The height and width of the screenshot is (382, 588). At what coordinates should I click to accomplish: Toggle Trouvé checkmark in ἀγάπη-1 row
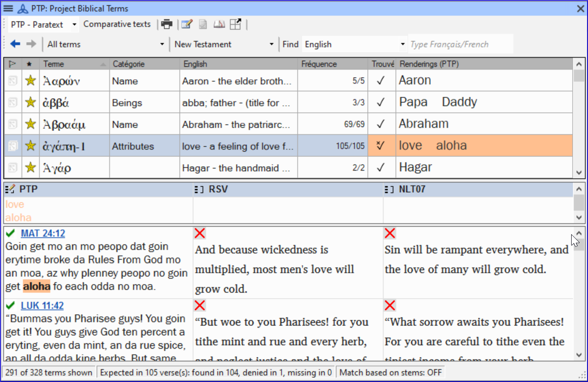(x=380, y=145)
